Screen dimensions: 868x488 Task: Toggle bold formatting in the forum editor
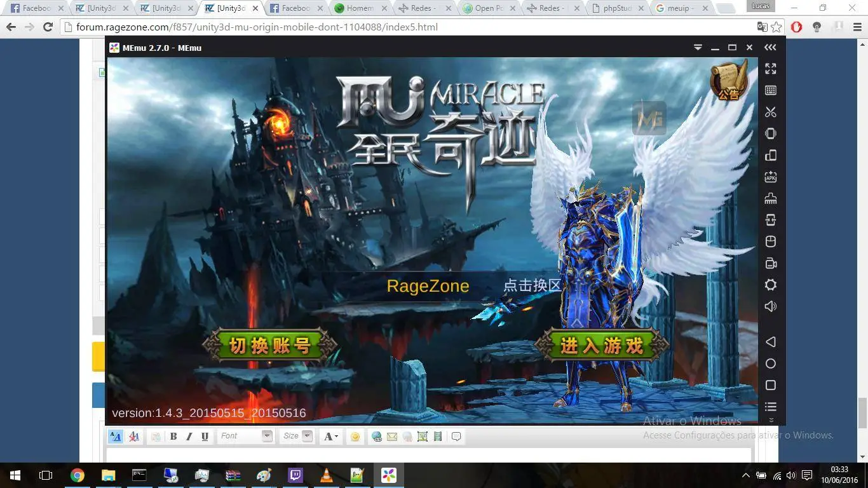[x=173, y=437]
